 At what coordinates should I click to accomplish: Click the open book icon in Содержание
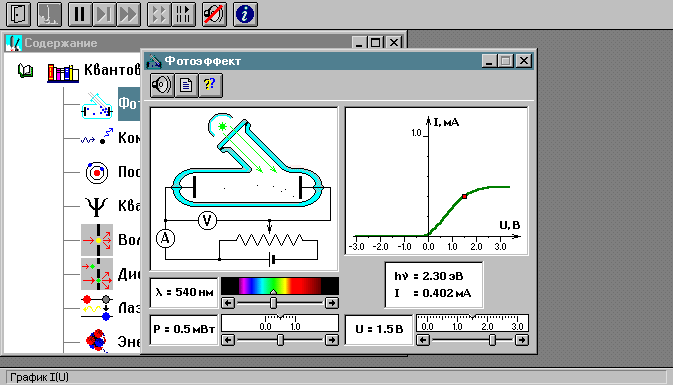coord(25,70)
